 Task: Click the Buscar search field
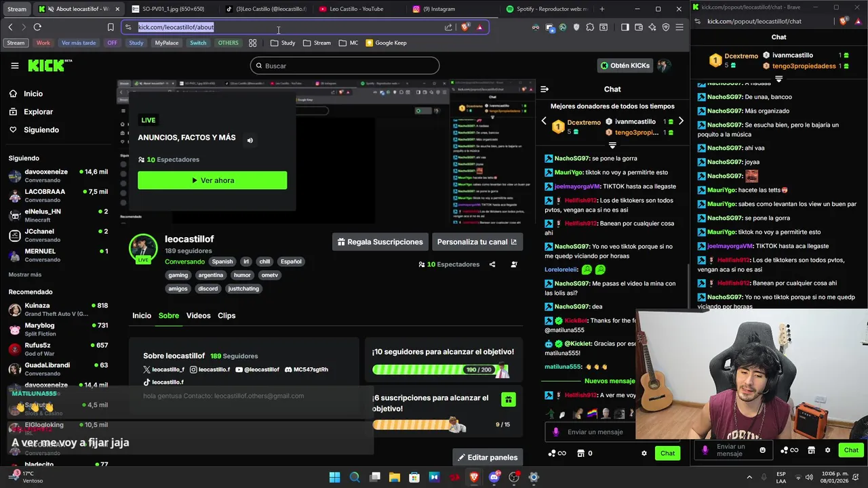(344, 66)
